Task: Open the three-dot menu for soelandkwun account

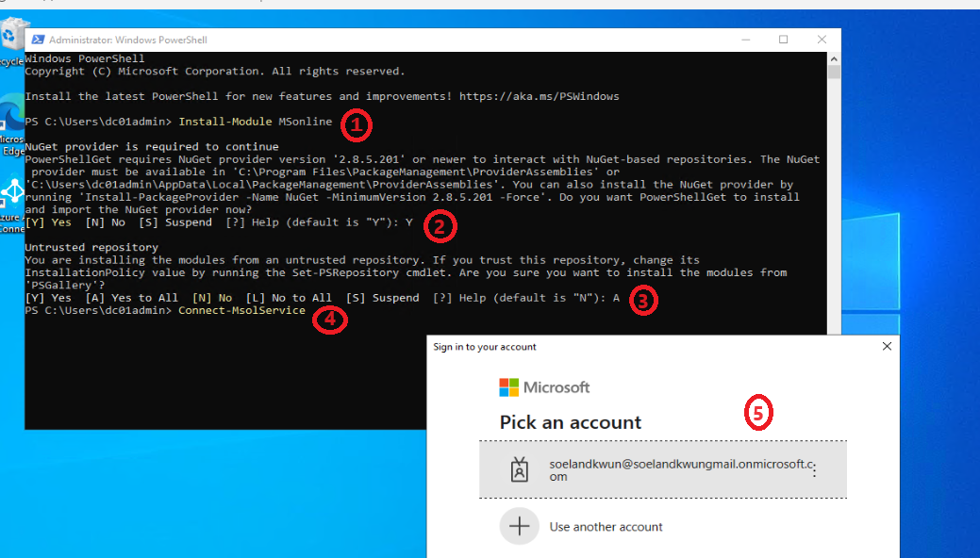Action: tap(814, 470)
